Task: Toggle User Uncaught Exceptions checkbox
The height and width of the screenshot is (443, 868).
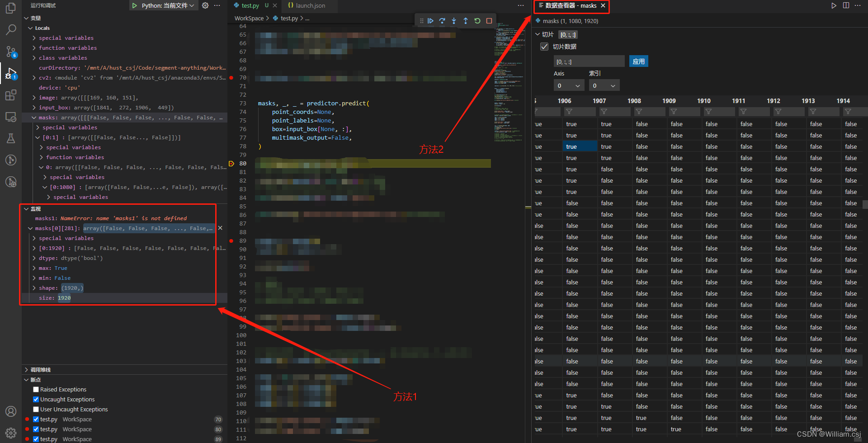Action: 36,409
